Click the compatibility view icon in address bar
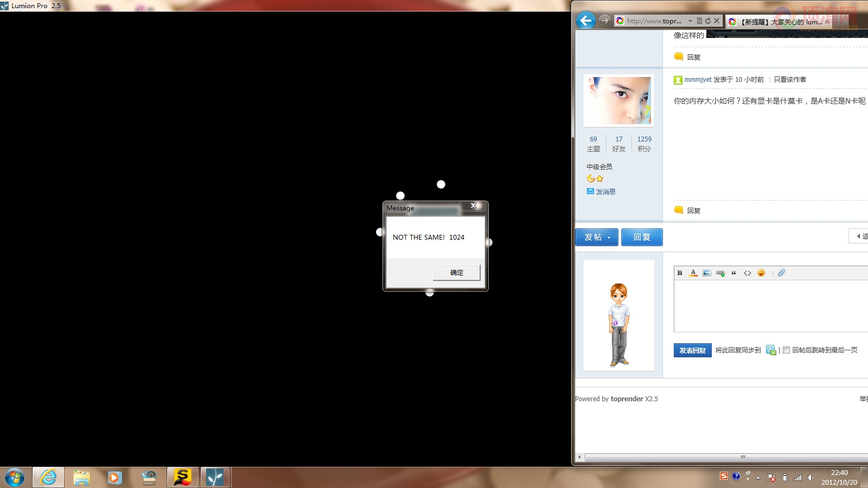Screen dimensions: 868x488 (699, 21)
